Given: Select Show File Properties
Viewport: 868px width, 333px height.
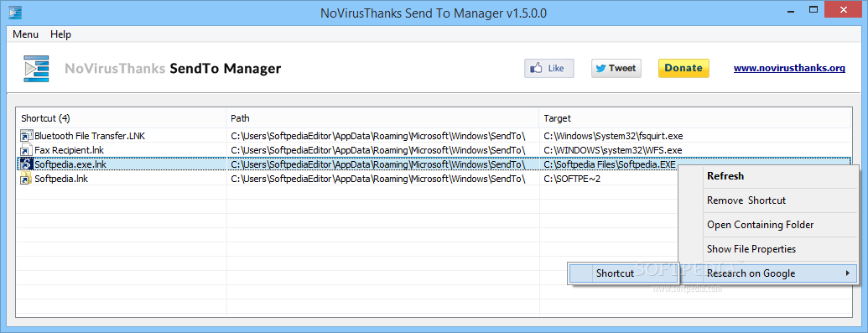Looking at the screenshot, I should (768, 249).
